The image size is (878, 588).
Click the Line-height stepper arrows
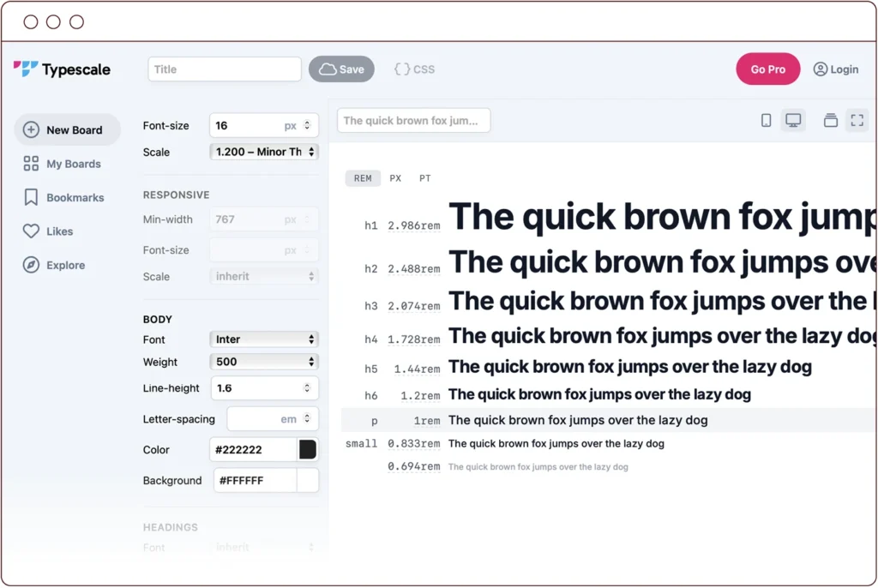click(307, 387)
